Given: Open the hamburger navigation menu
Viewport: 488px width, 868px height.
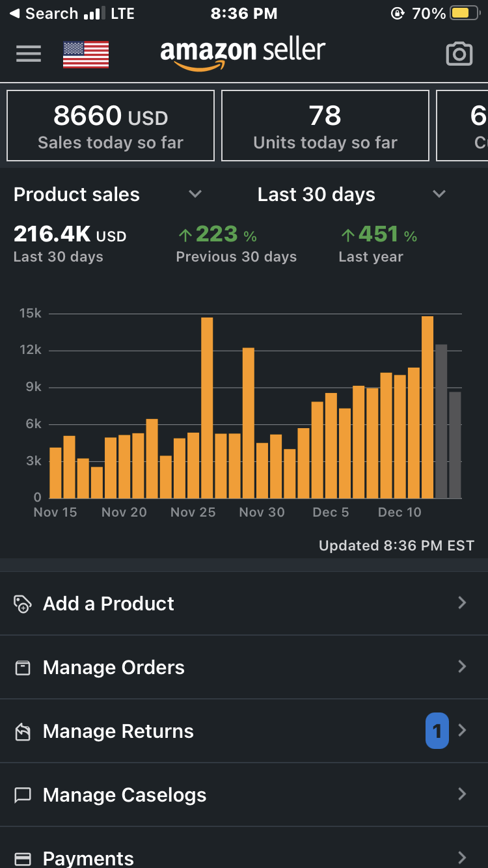Looking at the screenshot, I should point(29,54).
